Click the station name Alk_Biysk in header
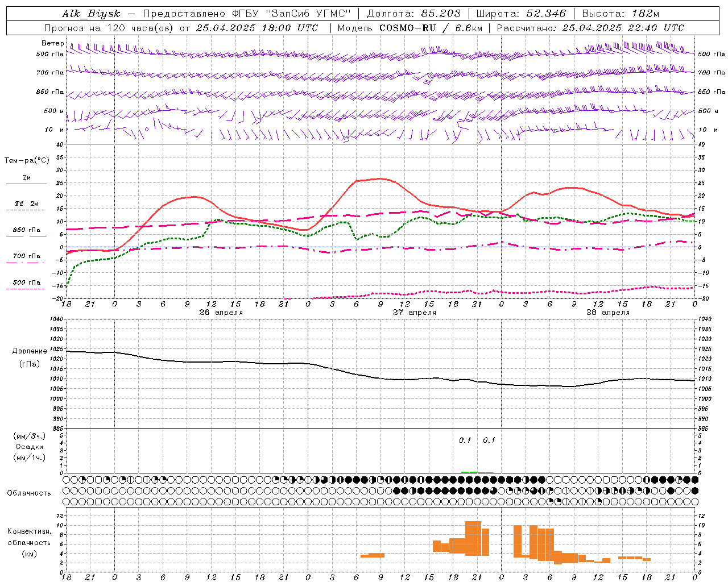 click(x=91, y=14)
